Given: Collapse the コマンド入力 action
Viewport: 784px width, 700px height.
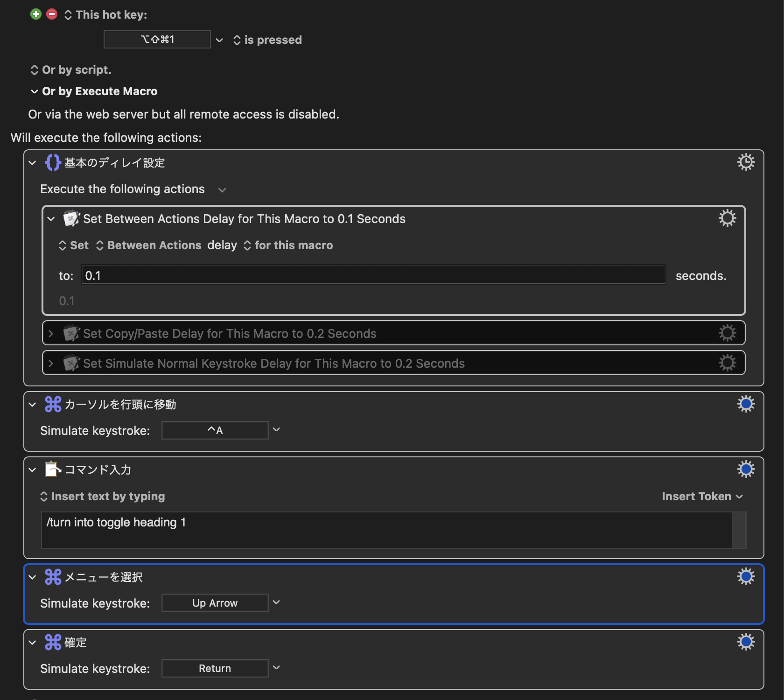Looking at the screenshot, I should 32,470.
